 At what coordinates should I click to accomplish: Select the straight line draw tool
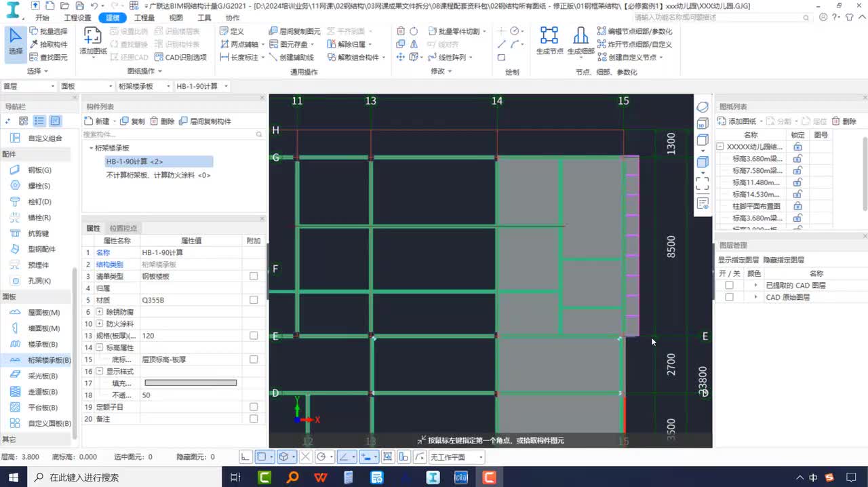[501, 44]
